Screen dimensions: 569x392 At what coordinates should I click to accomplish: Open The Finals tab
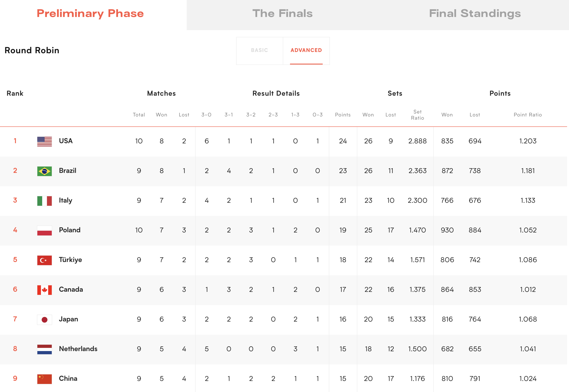point(283,14)
